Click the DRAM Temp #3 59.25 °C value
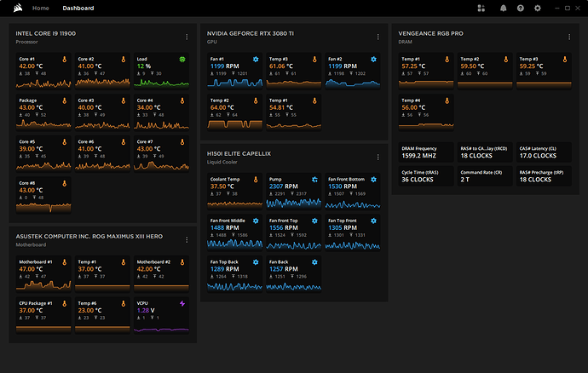 click(x=531, y=66)
